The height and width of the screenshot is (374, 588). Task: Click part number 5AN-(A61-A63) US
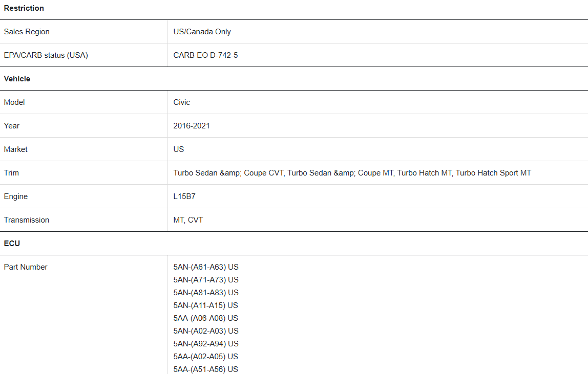[206, 267]
